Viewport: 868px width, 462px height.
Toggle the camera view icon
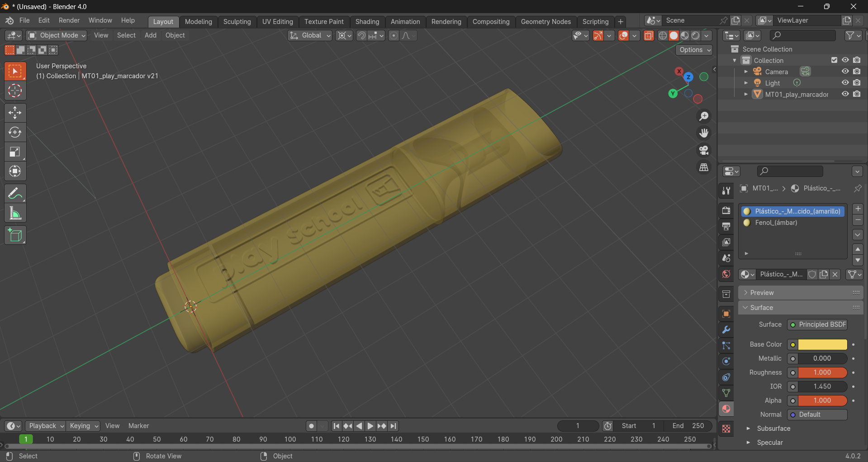(704, 150)
